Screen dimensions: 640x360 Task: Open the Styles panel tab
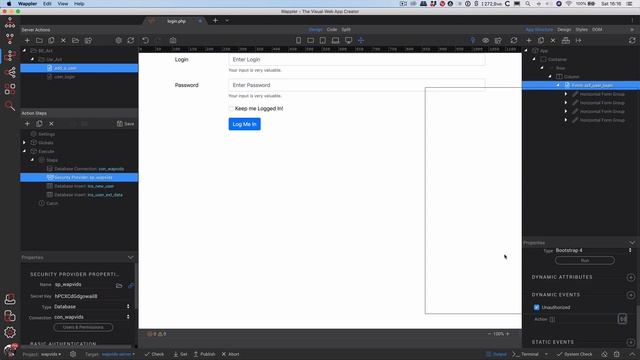point(581,29)
